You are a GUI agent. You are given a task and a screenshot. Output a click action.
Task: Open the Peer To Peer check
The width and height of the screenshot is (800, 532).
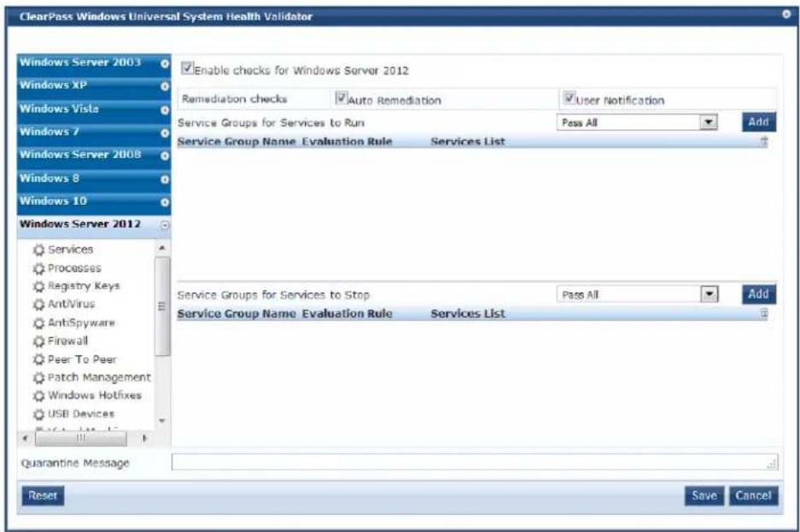82,360
